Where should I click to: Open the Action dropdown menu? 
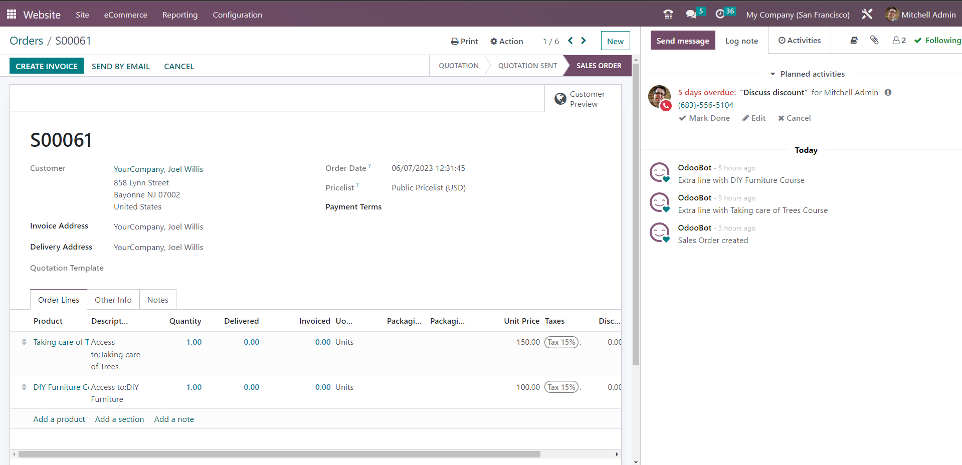point(507,42)
